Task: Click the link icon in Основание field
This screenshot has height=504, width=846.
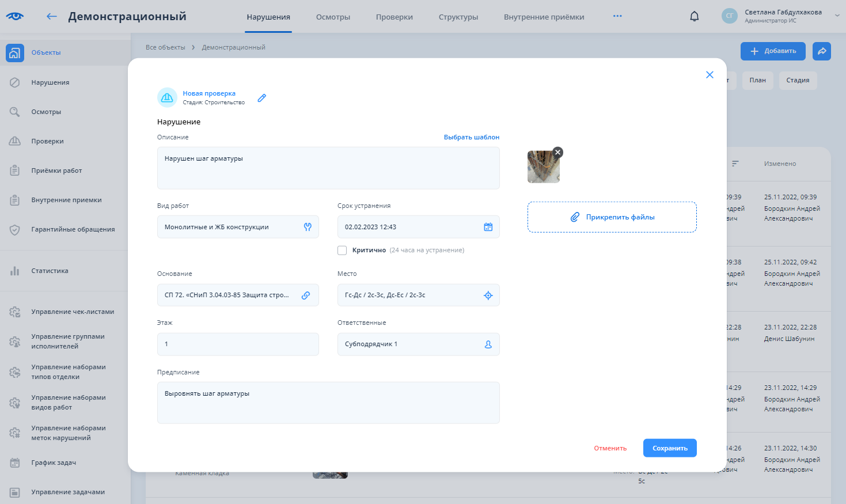Action: pos(306,295)
